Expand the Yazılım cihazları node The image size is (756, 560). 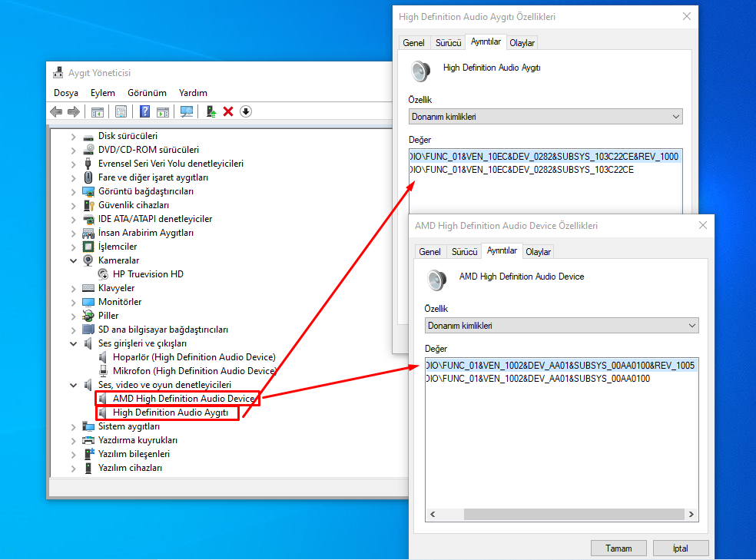(73, 469)
